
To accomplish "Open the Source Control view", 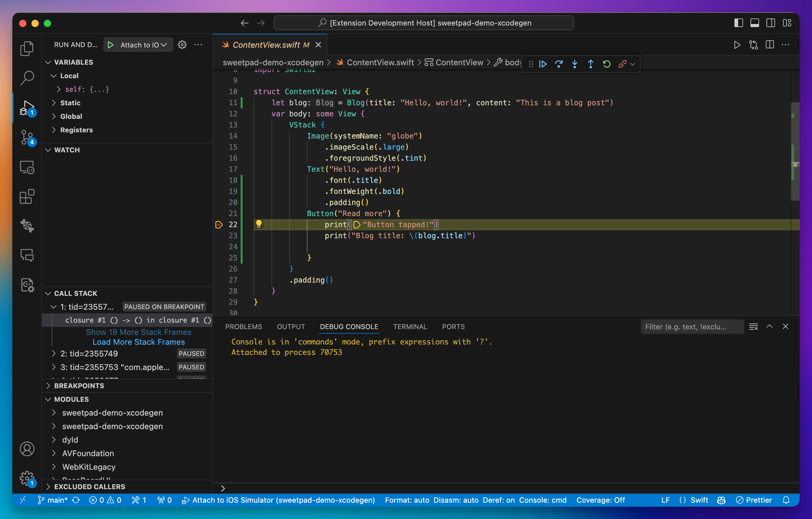I will coord(27,137).
